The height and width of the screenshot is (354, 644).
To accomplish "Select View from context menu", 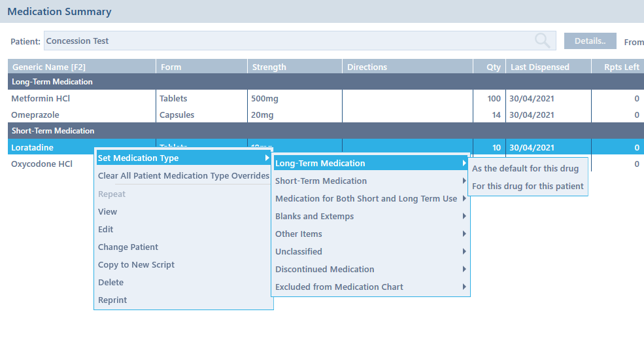I will (108, 212).
